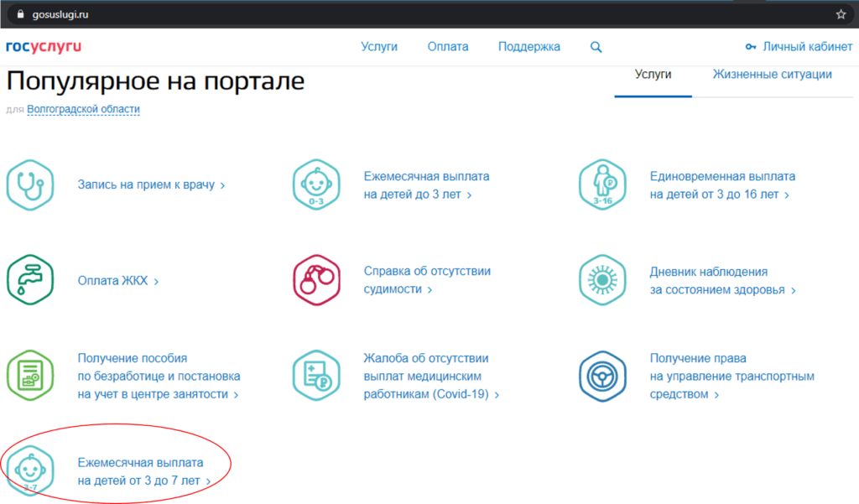Click the handcuffs criminal record icon
Screen dimensions: 859x504
point(316,280)
